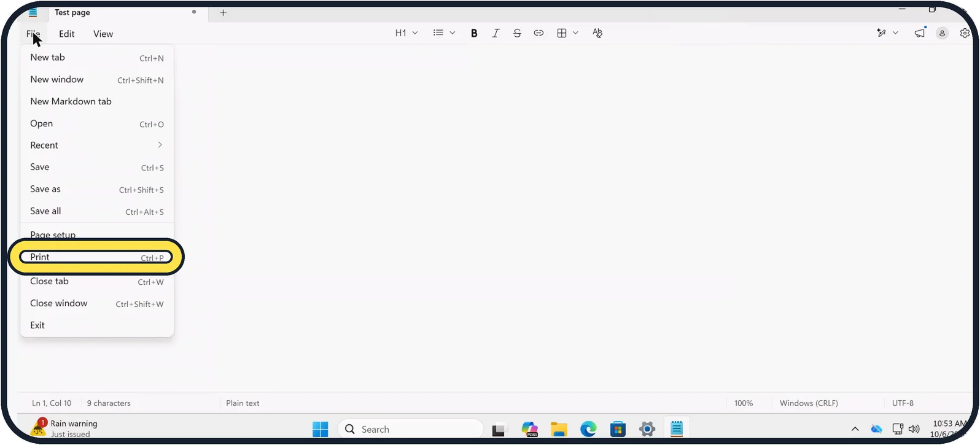Open the H1 heading dropdown
Screen dimensions: 980x445
(406, 33)
